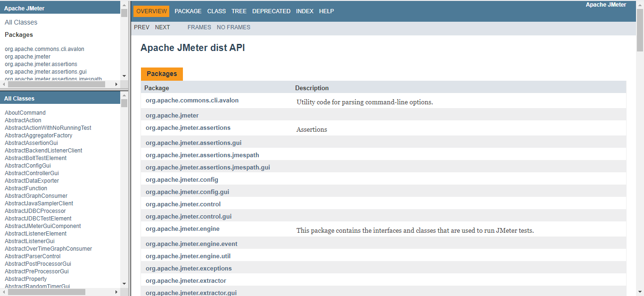
Task: Switch to FRAMES view
Action: [x=199, y=27]
